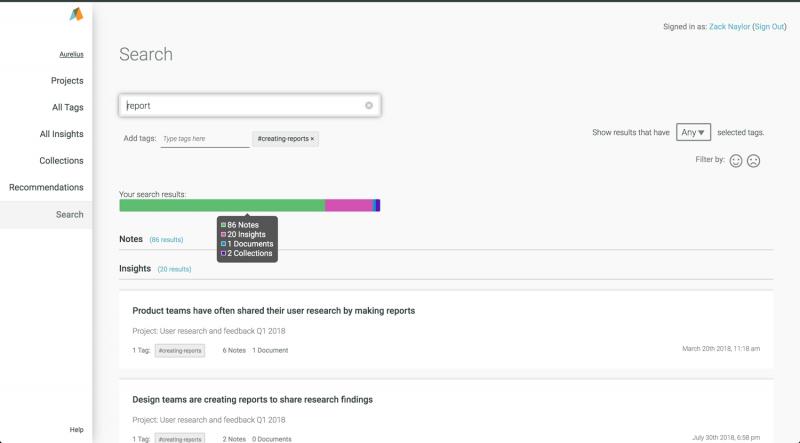The width and height of the screenshot is (800, 443).
Task: Remove the #creating-reports tag filter
Action: tap(312, 139)
